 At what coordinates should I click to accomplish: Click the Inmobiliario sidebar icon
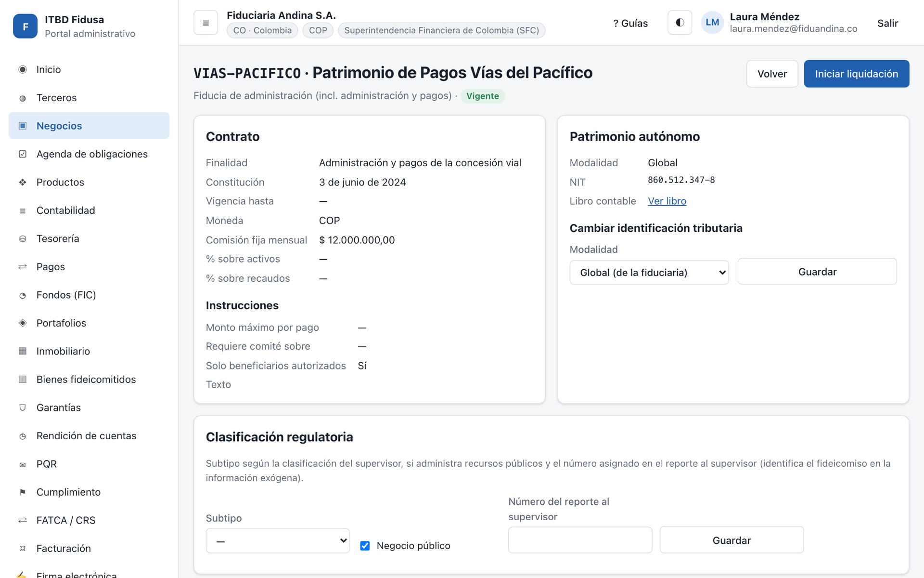[x=23, y=351]
